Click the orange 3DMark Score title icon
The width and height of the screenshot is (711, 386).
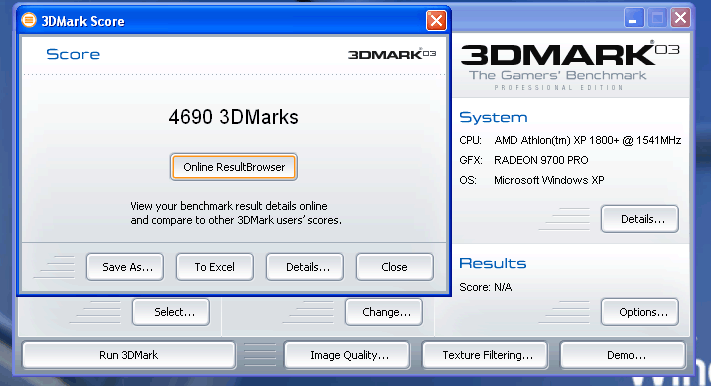click(x=29, y=20)
